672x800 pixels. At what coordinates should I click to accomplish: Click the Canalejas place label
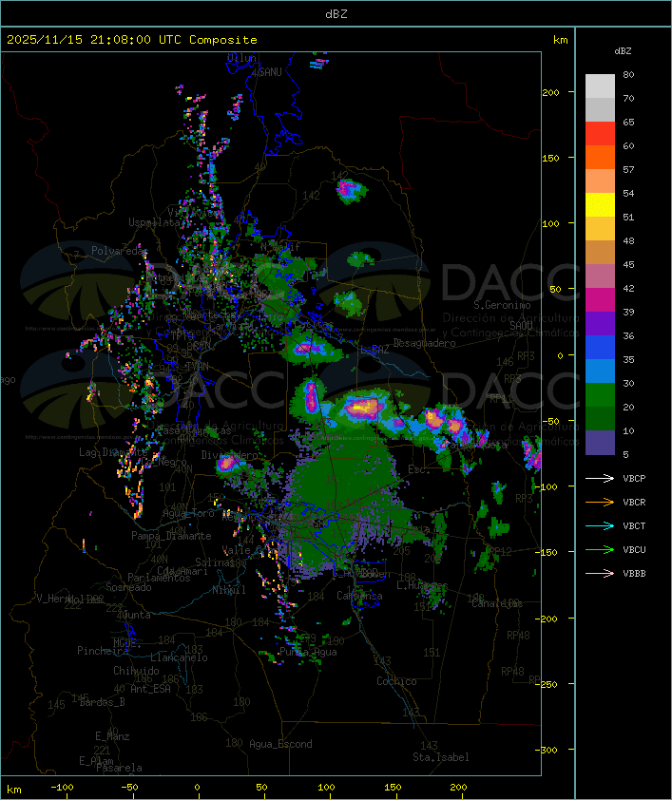coord(497,603)
